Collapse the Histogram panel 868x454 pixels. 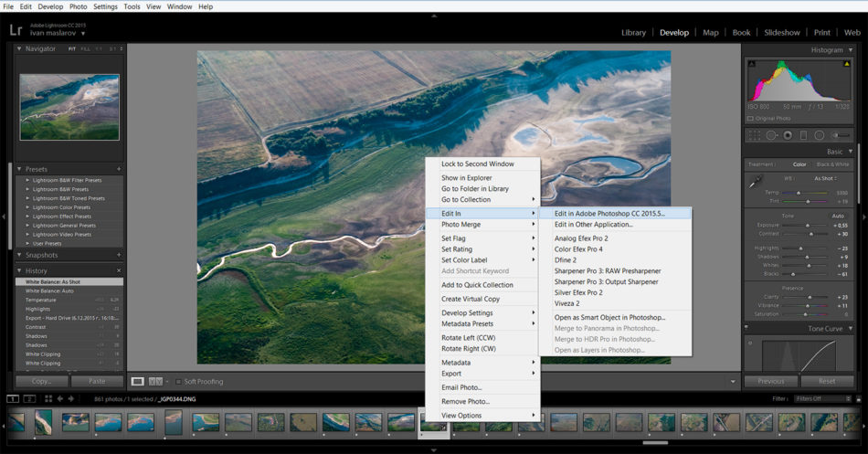[x=851, y=49]
